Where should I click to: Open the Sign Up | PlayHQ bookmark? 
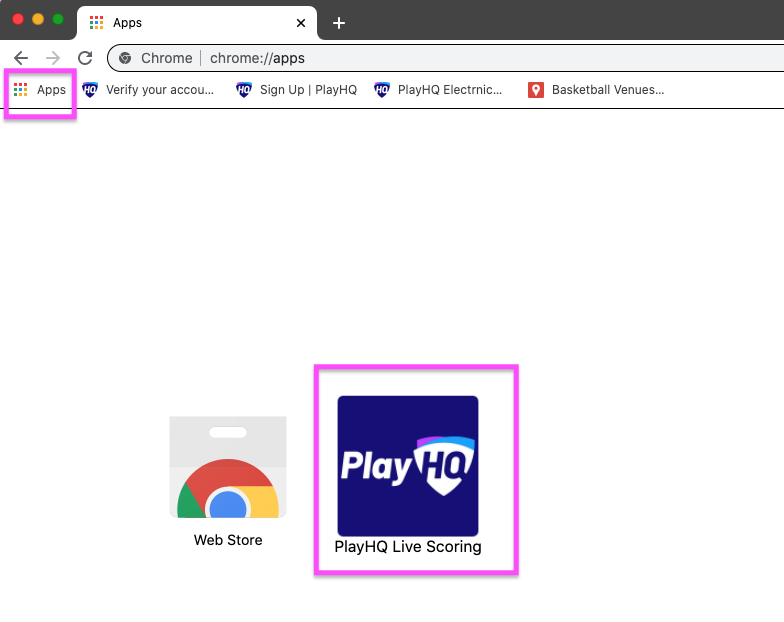[x=296, y=90]
